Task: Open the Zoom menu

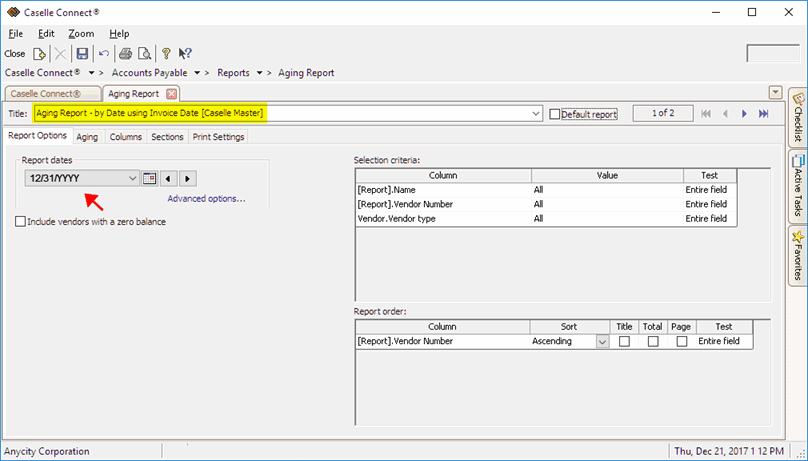Action: 81,34
